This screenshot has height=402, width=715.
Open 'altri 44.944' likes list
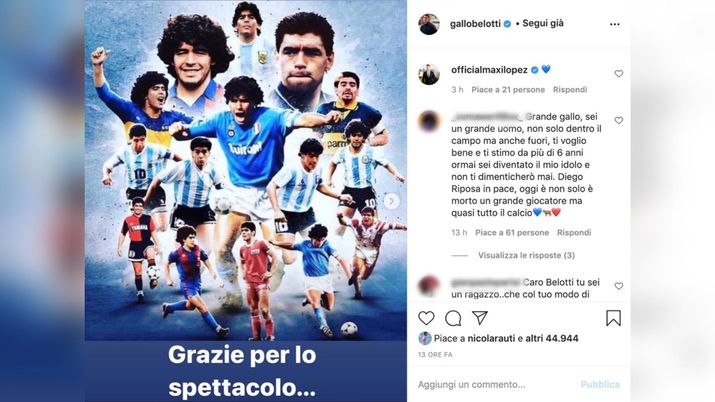pyautogui.click(x=552, y=338)
